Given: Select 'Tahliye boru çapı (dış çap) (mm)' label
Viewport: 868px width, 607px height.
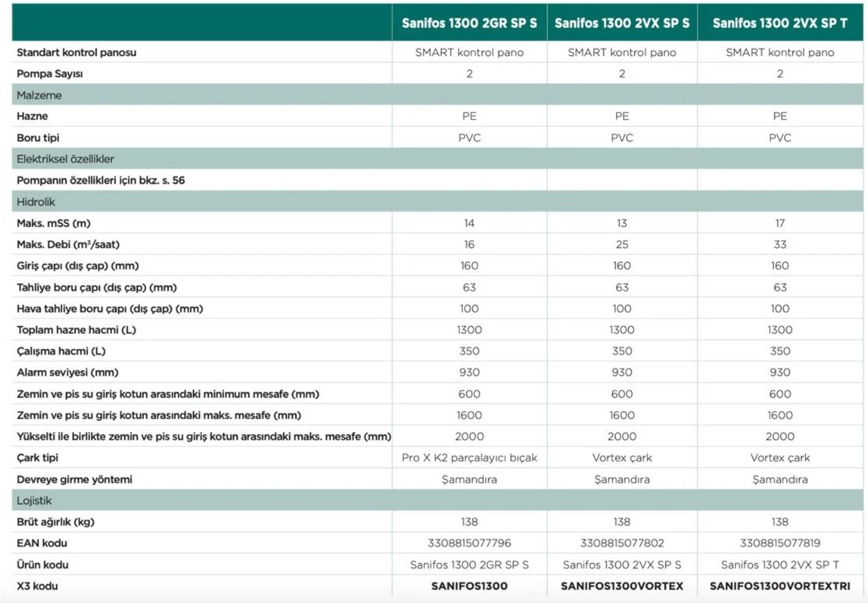Looking at the screenshot, I should pyautogui.click(x=97, y=287).
